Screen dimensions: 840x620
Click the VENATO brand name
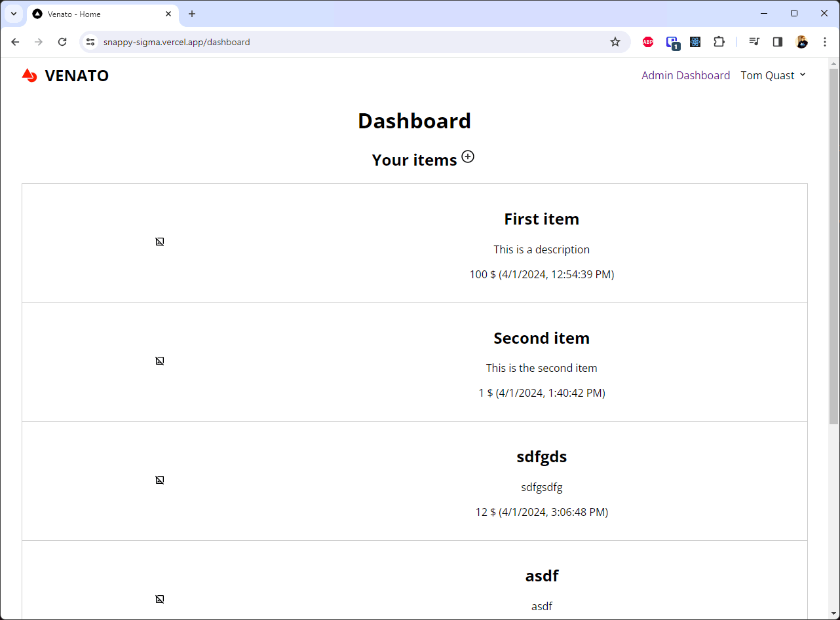(x=77, y=76)
